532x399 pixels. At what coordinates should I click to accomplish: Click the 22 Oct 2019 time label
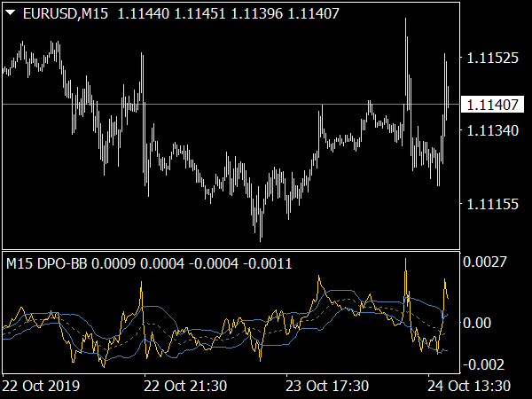41,386
